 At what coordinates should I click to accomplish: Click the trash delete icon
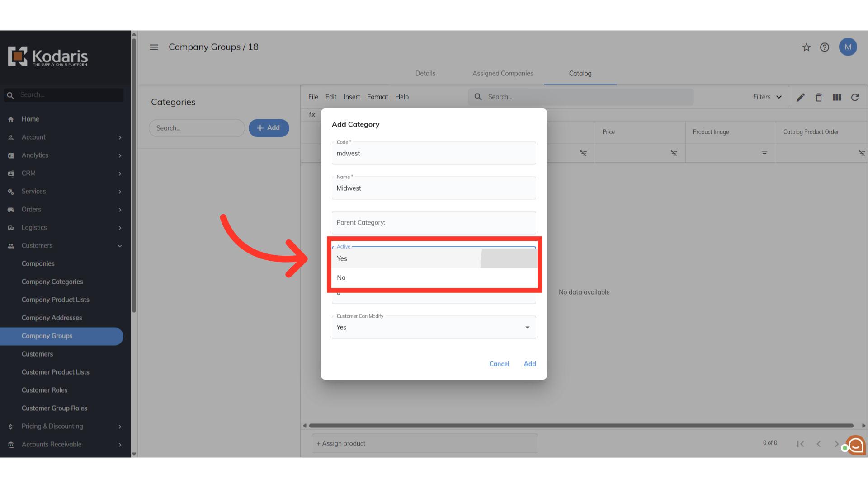coord(819,97)
